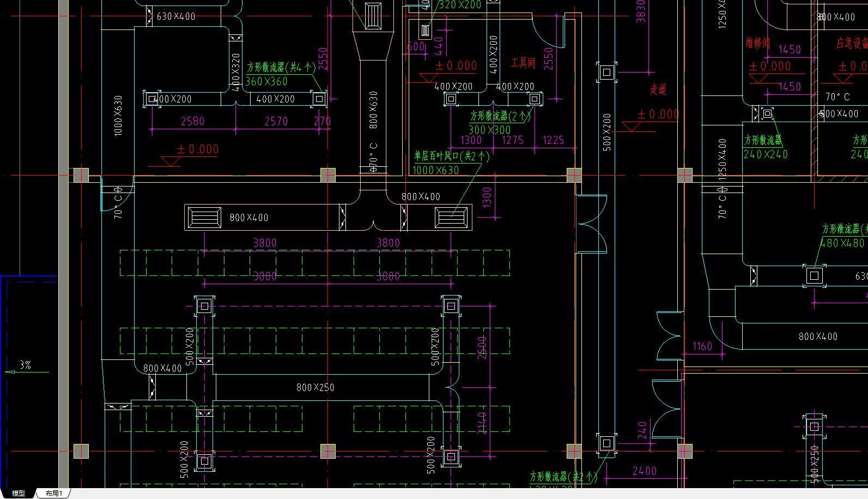Select the 630X400 duct label
Screen dimensions: 868x499
175,16
